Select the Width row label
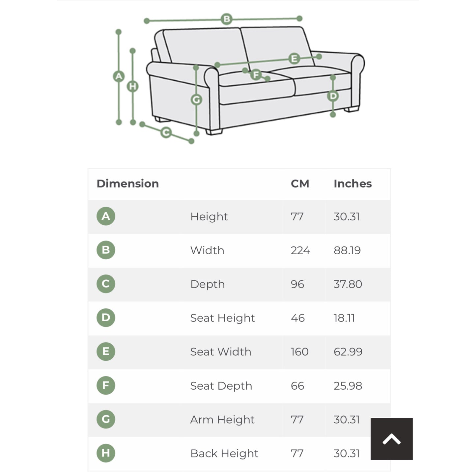The height and width of the screenshot is (476, 476). tap(207, 250)
